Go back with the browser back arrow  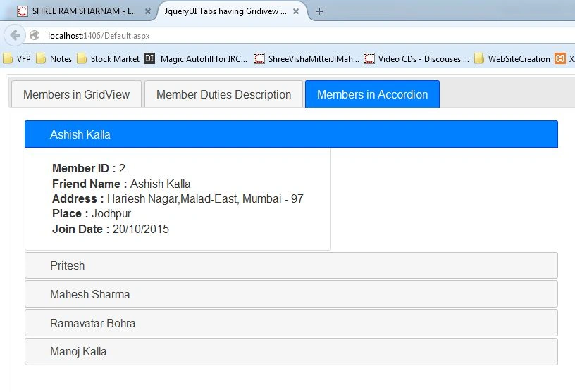point(15,35)
